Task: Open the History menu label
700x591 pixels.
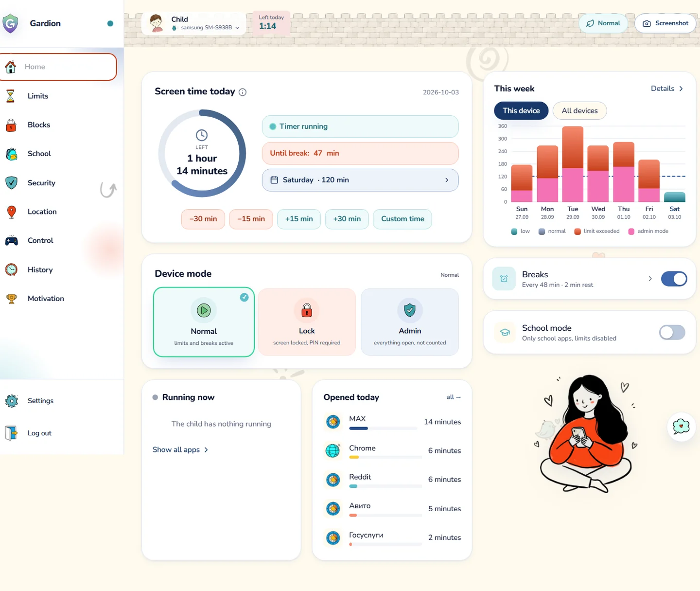Action: [40, 270]
